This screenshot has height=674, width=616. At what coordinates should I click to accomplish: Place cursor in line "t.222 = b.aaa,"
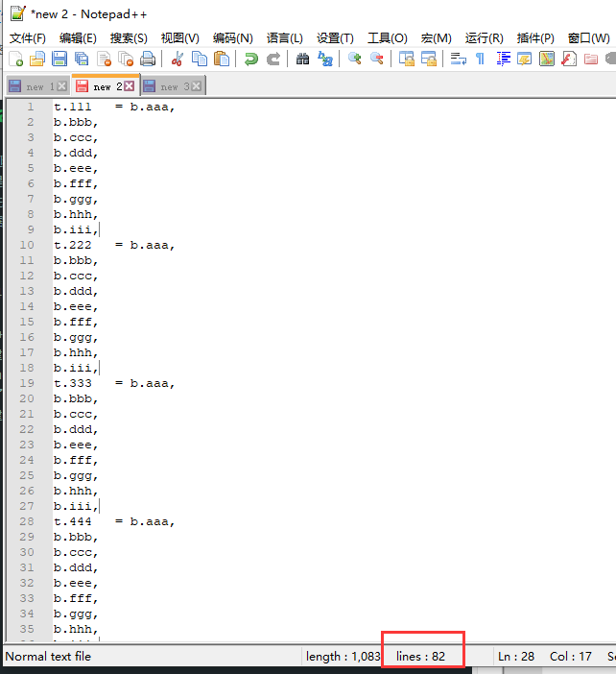tap(114, 245)
